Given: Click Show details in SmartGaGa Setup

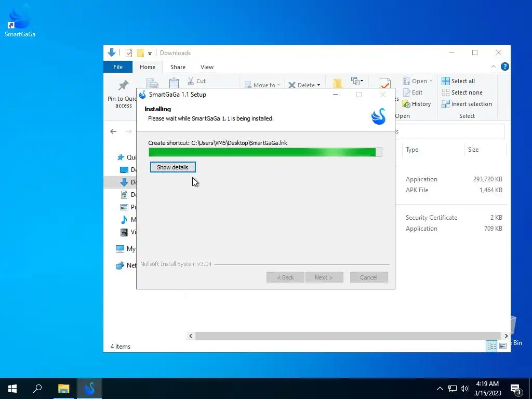Looking at the screenshot, I should [172, 167].
